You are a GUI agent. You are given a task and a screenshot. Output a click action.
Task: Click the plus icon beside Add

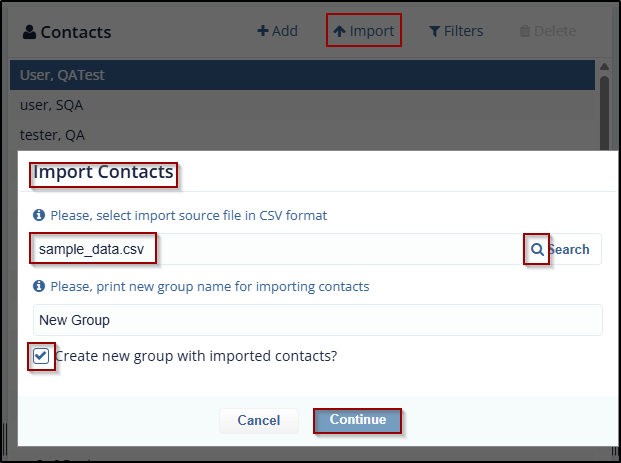pos(263,31)
